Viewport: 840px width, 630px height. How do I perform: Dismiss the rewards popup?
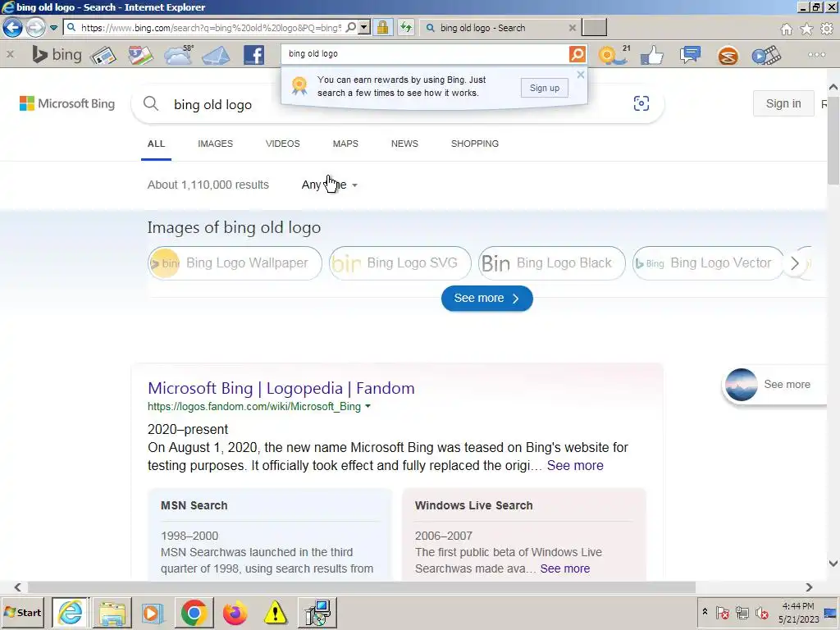[580, 75]
